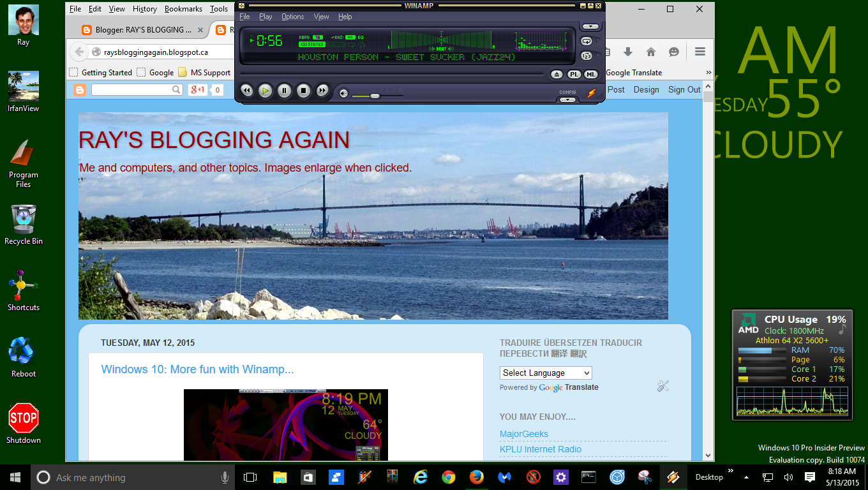Open Winamp media library with ML button
This screenshot has height=490, width=868.
[591, 74]
